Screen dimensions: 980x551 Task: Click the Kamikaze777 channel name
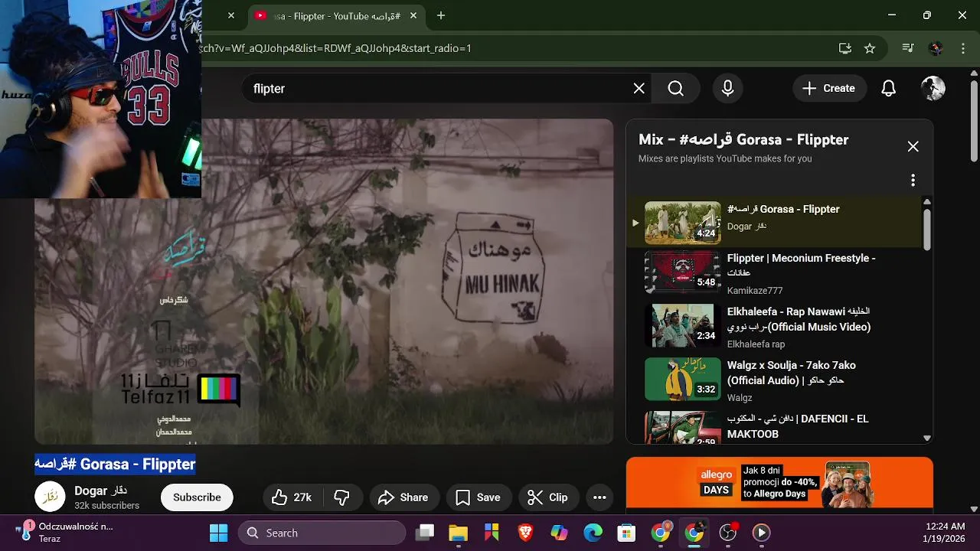point(755,291)
